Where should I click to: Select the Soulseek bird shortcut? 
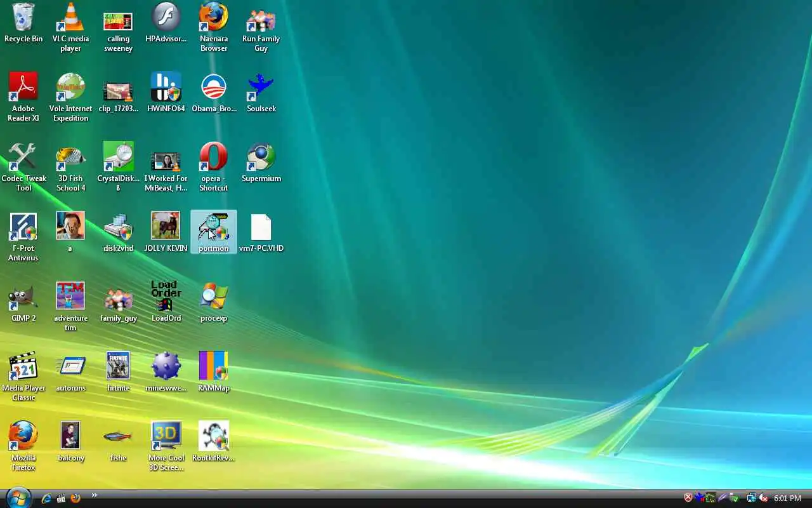point(261,93)
